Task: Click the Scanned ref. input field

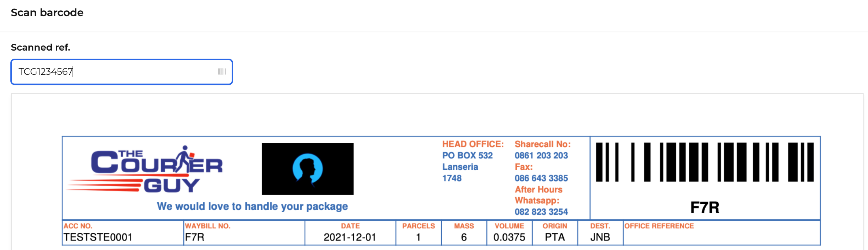Action: tap(122, 72)
